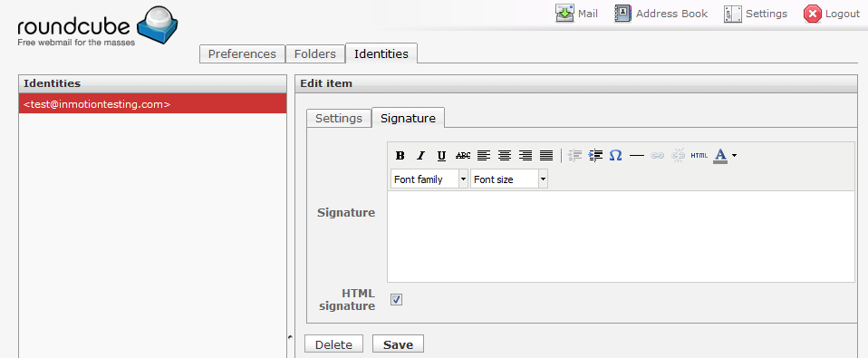Open the Address Book
Screen dimensions: 868x358
[661, 14]
